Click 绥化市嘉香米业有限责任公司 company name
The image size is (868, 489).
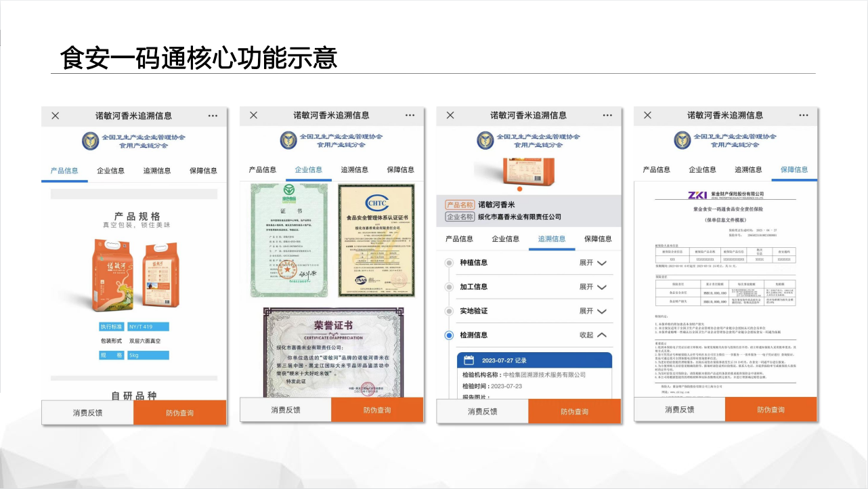pos(520,217)
